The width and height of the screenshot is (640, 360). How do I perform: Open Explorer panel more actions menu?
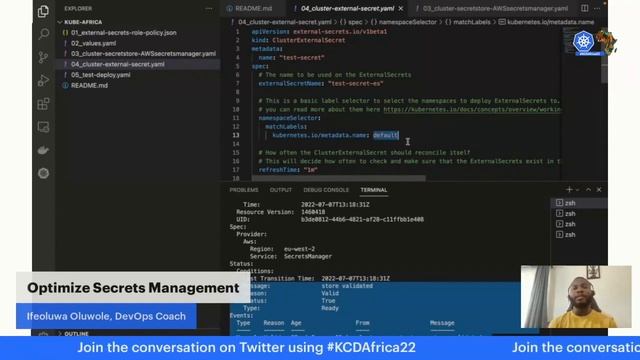pos(209,9)
